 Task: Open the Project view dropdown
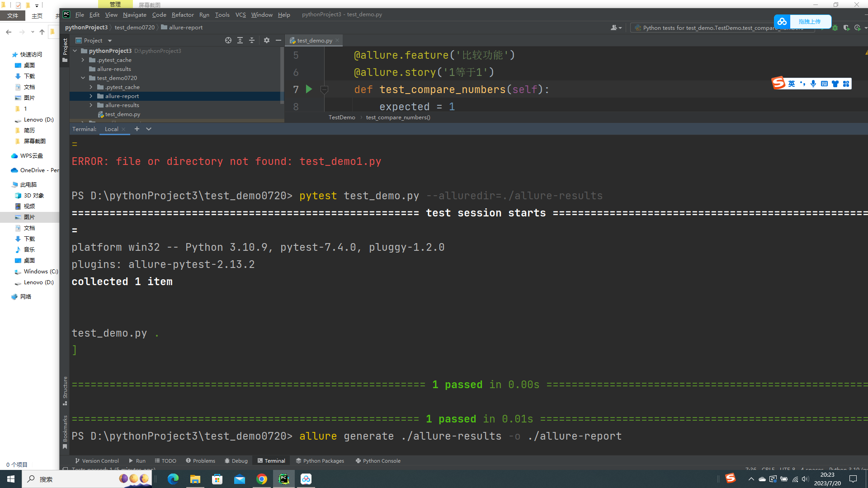pos(109,41)
